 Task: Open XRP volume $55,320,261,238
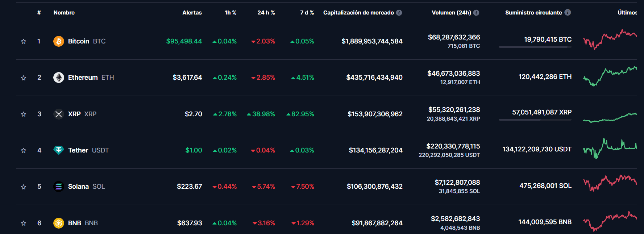454,110
